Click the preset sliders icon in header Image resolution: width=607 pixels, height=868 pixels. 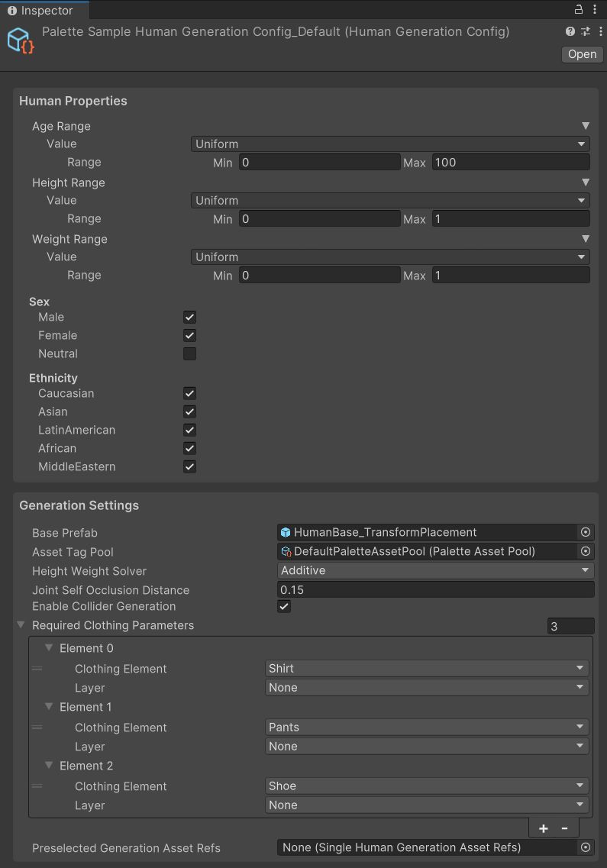click(586, 31)
